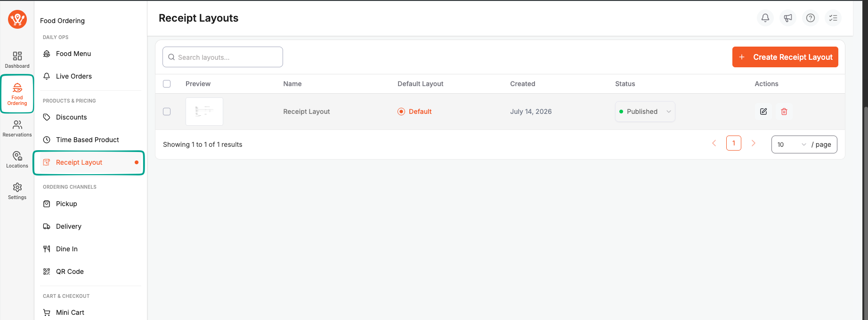Screen dimensions: 868x320
Task: Click the Actions column header
Action: coord(767,84)
